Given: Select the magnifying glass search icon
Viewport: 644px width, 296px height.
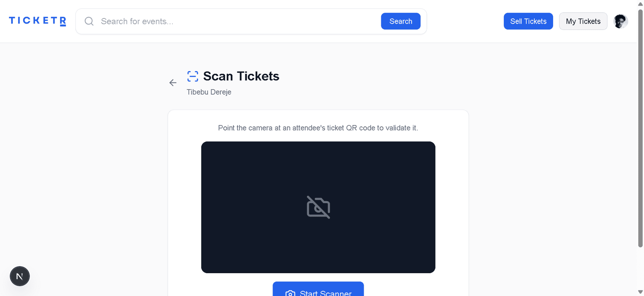Looking at the screenshot, I should 89,21.
